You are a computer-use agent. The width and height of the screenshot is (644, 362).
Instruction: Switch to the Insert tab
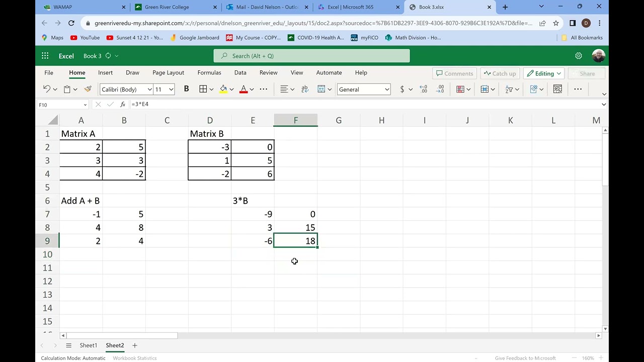pos(105,72)
